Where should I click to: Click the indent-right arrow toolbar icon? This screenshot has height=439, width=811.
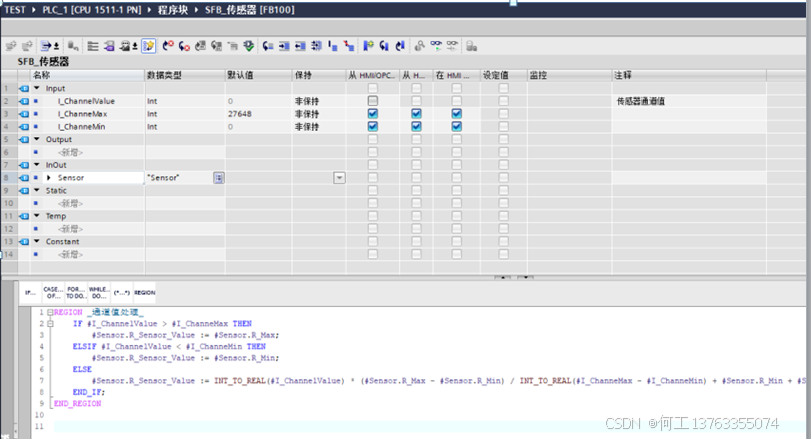click(x=284, y=46)
